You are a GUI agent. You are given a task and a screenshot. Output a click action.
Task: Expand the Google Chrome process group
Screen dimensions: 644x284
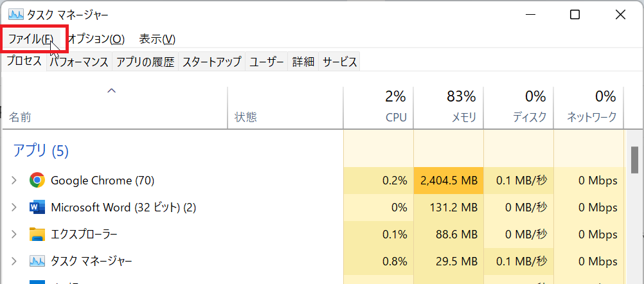tap(14, 181)
